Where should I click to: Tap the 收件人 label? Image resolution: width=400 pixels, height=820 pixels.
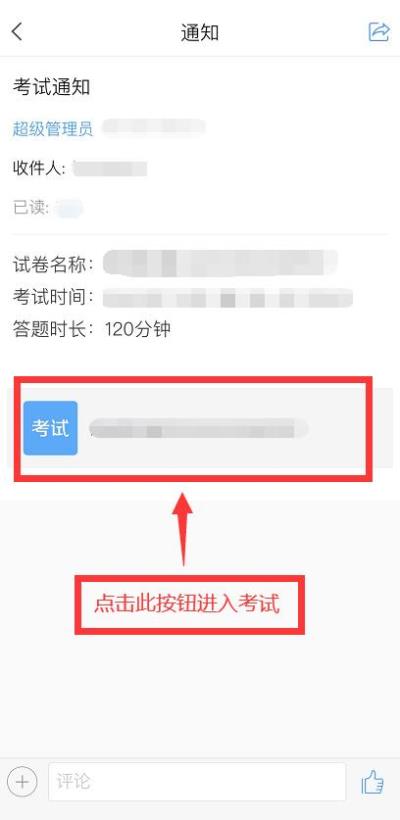39,168
